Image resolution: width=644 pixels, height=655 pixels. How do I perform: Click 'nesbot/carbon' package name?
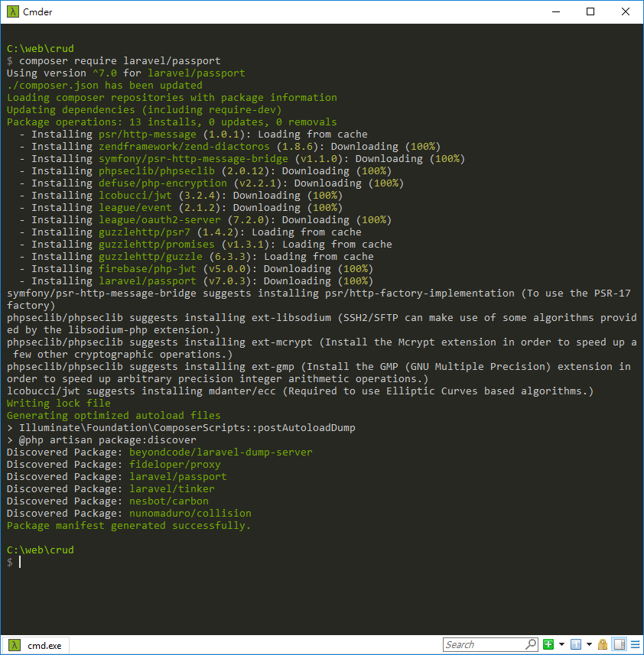[x=169, y=501]
